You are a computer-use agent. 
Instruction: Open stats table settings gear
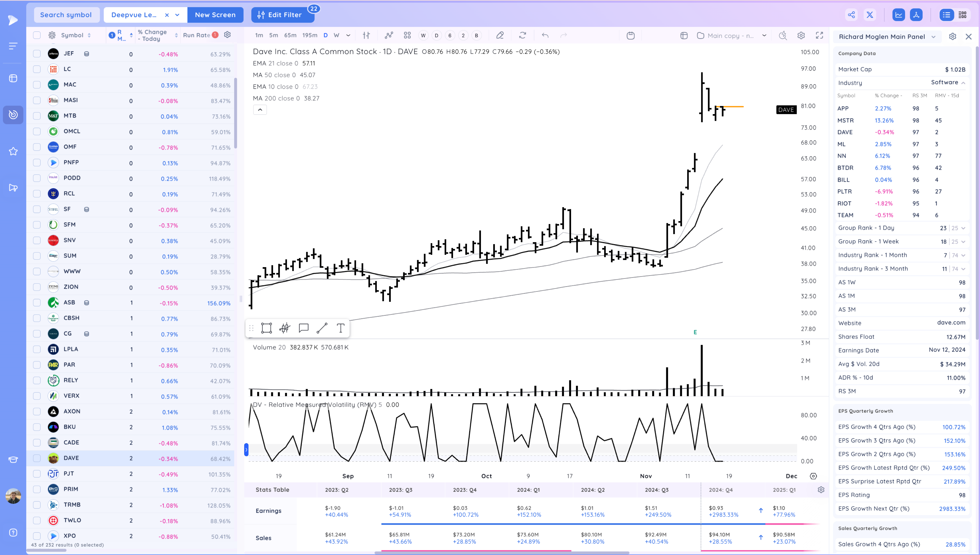click(821, 489)
